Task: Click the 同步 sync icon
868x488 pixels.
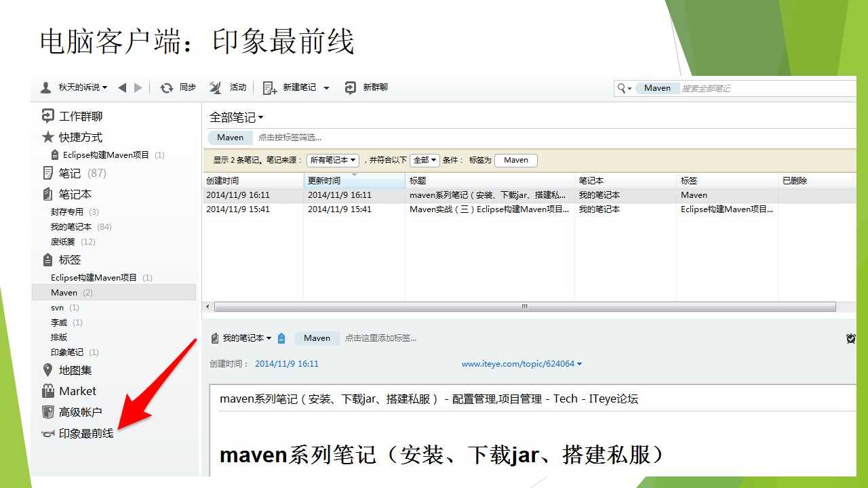Action: (x=167, y=87)
